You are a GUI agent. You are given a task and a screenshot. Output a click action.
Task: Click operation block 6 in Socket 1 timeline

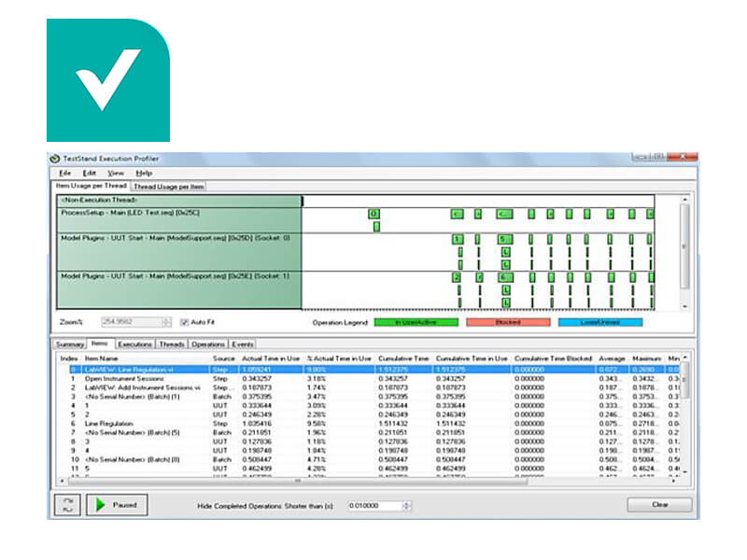(x=505, y=277)
